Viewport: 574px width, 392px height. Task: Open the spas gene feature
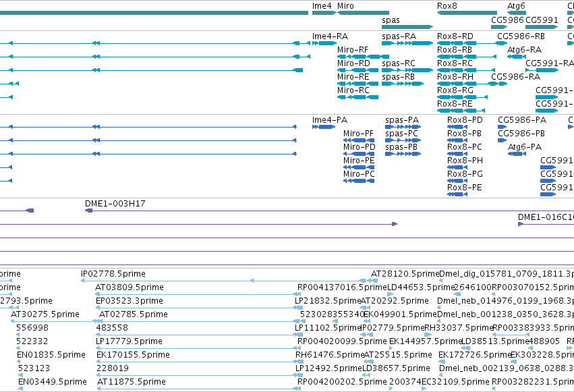coord(407,27)
